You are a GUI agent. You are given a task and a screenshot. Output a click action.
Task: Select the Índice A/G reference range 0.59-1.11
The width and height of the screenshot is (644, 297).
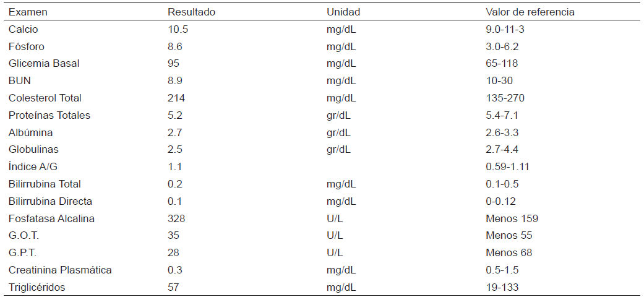pos(507,166)
